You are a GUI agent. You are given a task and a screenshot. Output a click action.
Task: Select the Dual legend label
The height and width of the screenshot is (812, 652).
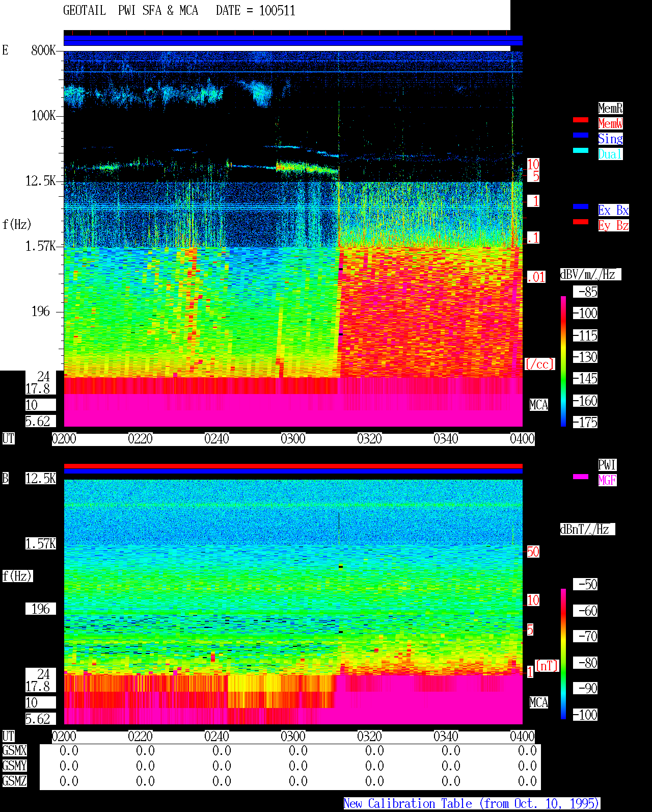point(610,154)
